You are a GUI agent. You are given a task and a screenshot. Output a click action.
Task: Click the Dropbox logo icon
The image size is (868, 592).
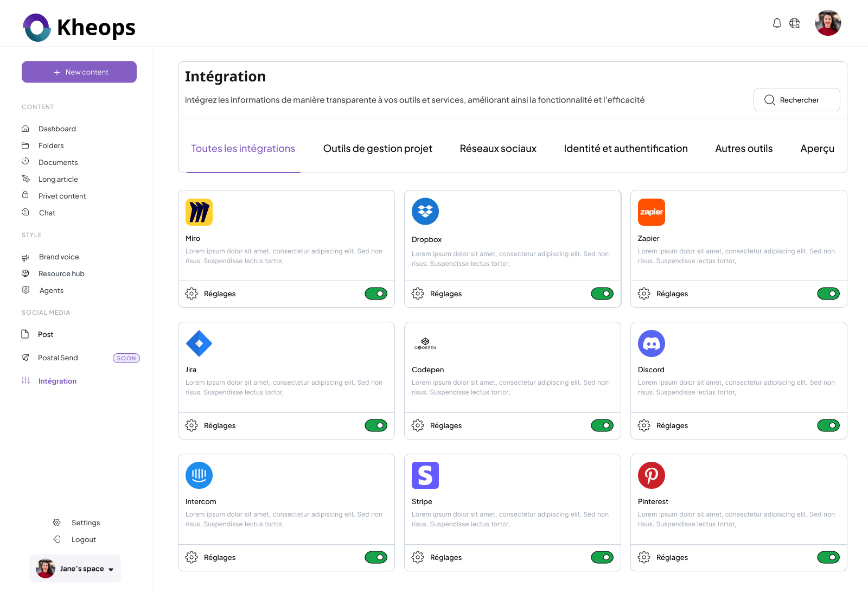point(425,212)
